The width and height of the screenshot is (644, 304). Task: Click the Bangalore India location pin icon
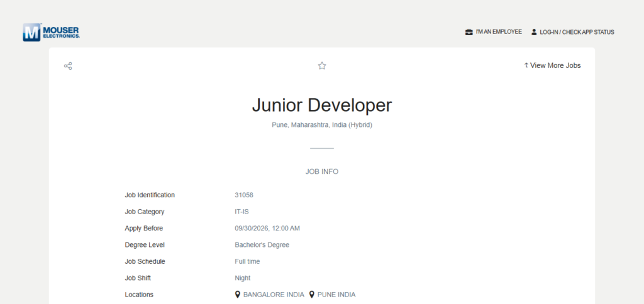[237, 295]
